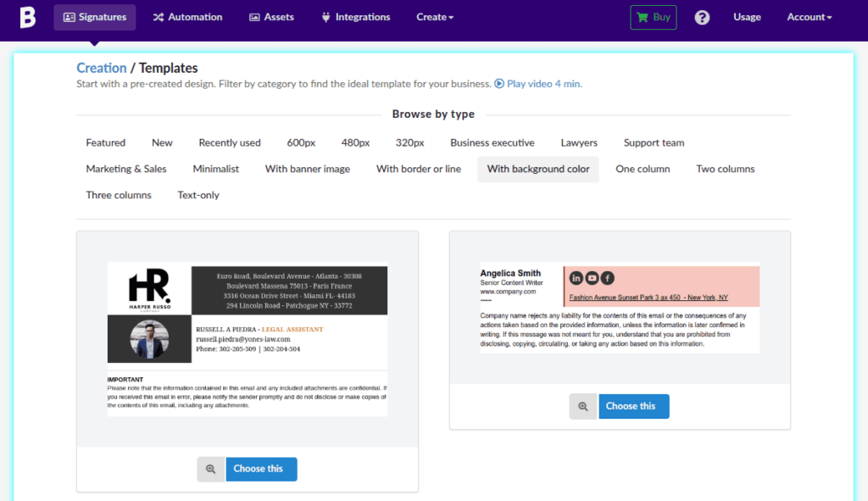
Task: Select the New template filter
Action: click(162, 142)
